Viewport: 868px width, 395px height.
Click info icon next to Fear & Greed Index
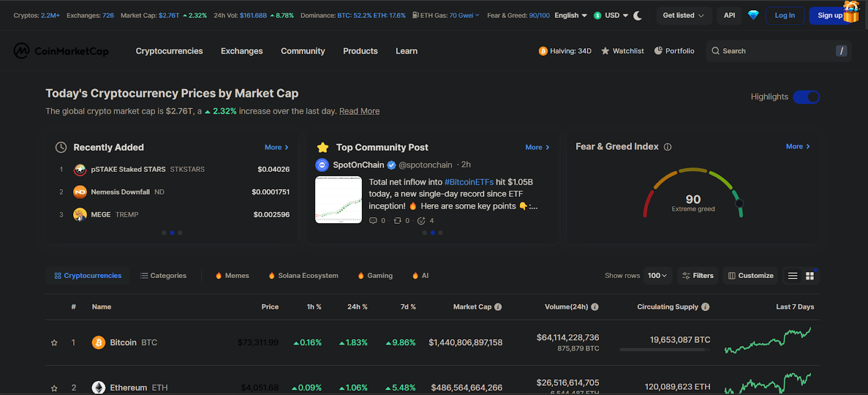pyautogui.click(x=668, y=147)
